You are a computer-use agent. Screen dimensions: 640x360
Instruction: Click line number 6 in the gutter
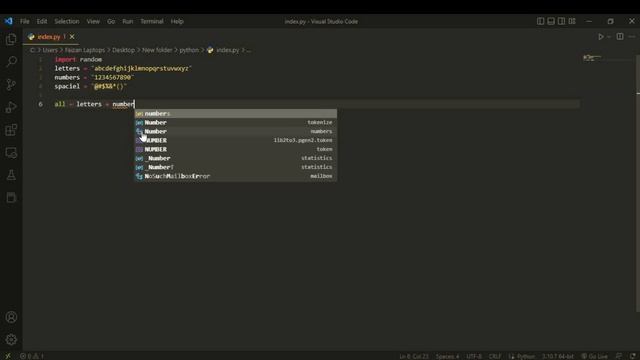pyautogui.click(x=40, y=104)
